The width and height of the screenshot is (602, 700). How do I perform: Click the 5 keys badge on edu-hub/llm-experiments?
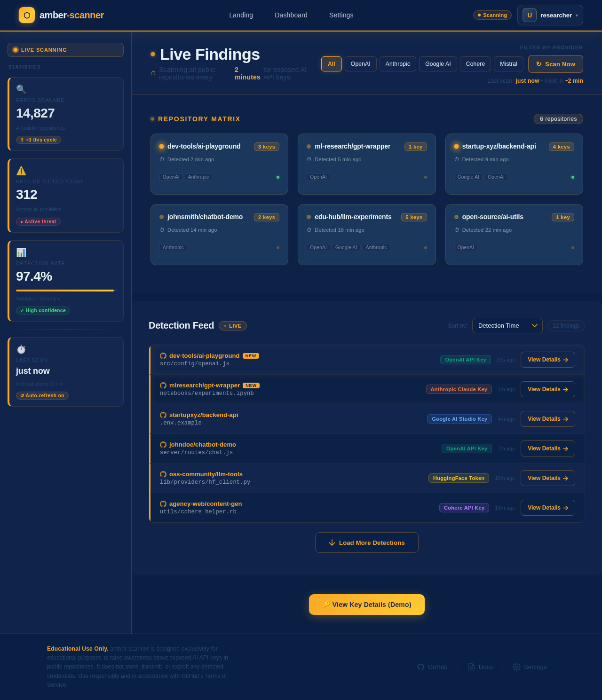[x=414, y=217]
